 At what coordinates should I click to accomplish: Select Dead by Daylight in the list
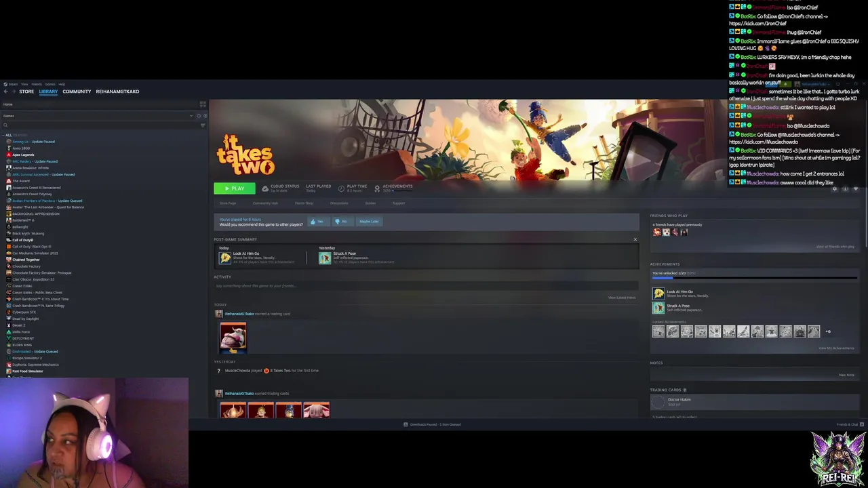25,319
